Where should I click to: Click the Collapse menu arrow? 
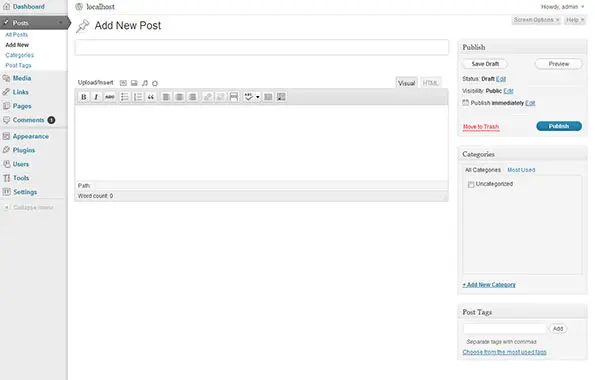[x=6, y=207]
